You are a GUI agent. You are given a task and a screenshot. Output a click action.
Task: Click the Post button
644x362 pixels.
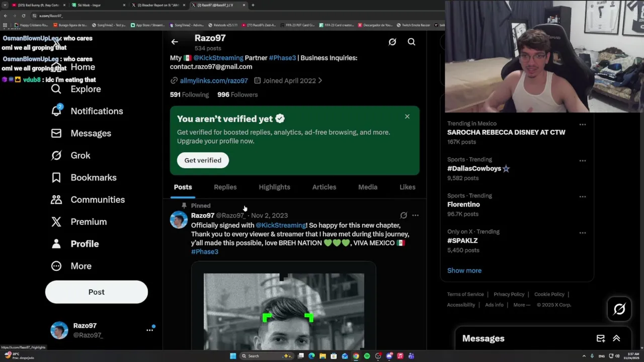pos(97,292)
